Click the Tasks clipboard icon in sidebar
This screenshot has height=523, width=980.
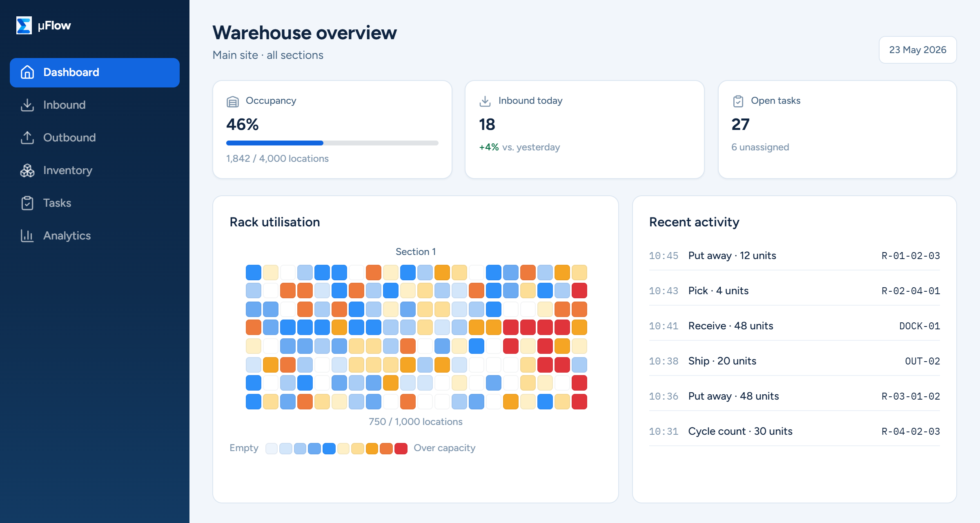27,203
